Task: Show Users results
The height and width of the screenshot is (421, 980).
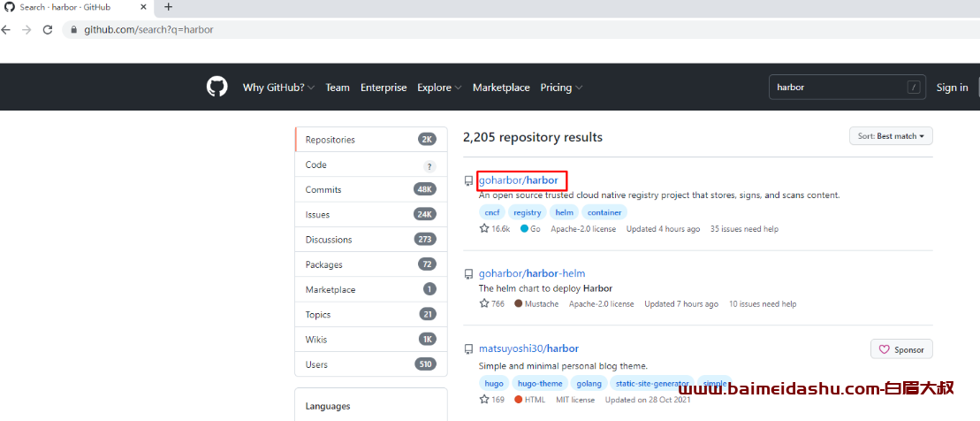Action: coord(370,364)
